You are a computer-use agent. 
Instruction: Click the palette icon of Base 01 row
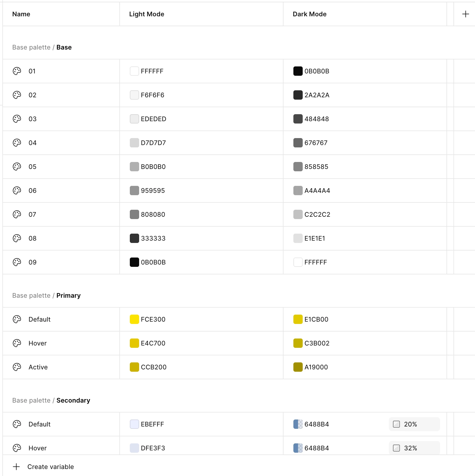point(17,71)
